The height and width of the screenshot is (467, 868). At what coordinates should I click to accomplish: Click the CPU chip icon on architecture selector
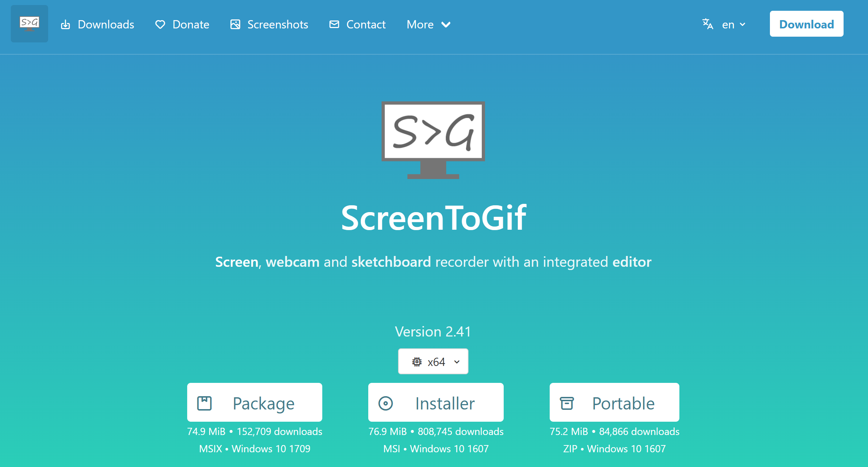tap(417, 362)
